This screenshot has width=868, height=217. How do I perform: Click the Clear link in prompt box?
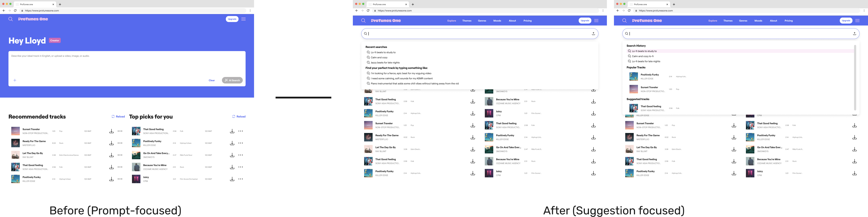pos(212,80)
